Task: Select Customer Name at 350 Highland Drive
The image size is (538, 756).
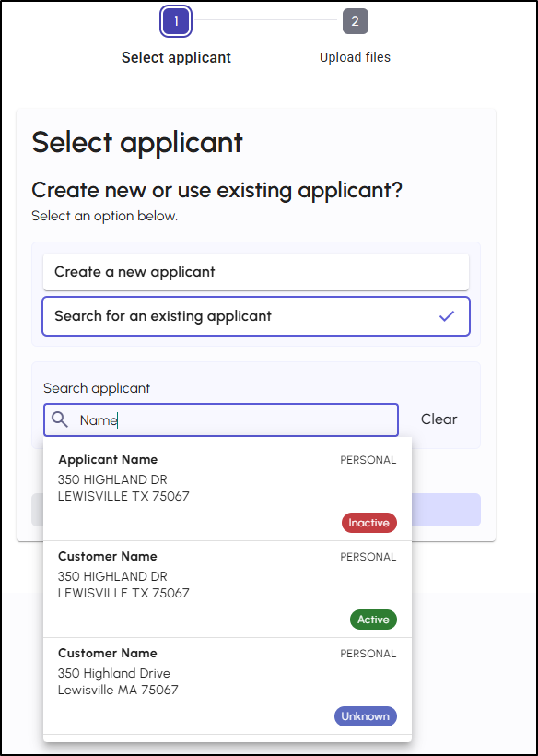Action: [228, 687]
